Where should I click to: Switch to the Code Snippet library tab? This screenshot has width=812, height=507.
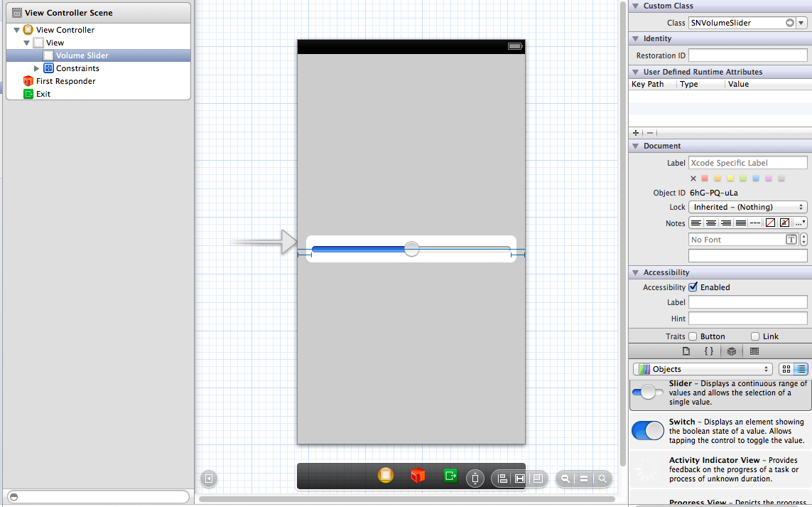tap(709, 351)
